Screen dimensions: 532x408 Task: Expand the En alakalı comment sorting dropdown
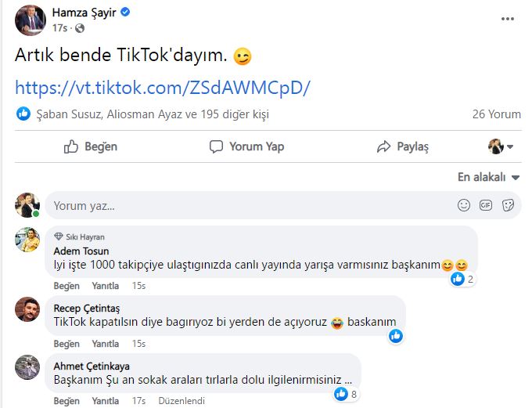coord(488,177)
